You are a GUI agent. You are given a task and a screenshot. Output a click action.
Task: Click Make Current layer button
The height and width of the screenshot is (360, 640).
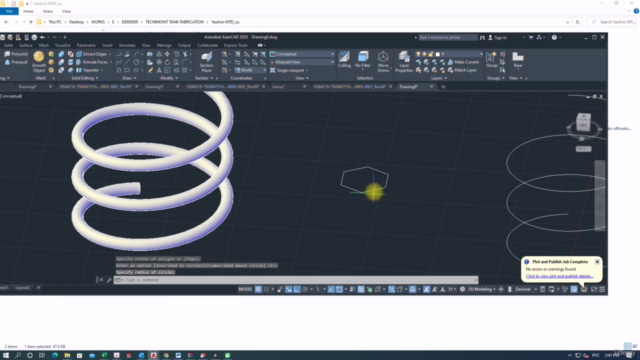click(x=463, y=62)
